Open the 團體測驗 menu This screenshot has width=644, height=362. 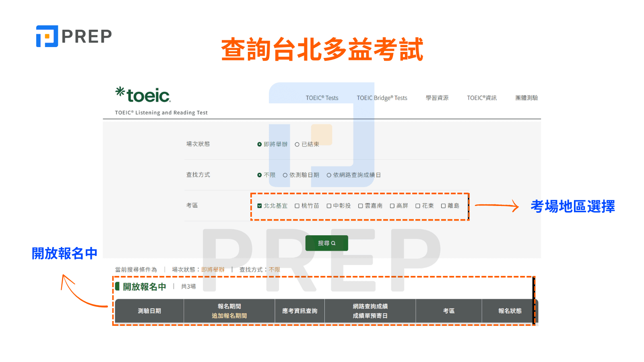coord(526,98)
